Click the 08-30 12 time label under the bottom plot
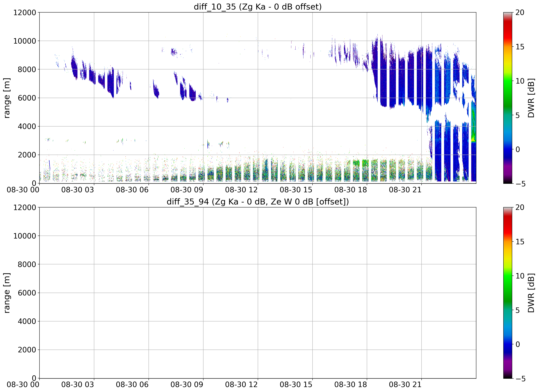This screenshot has height=392, width=539. coord(241,385)
